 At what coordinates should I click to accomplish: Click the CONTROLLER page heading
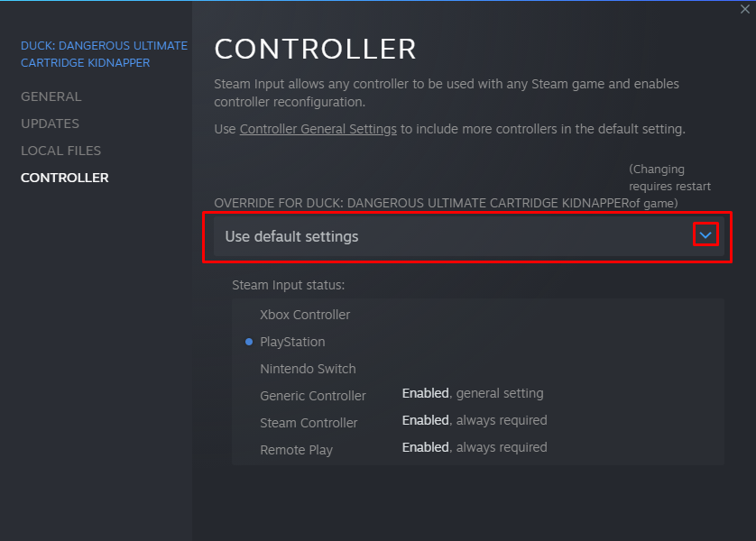[x=315, y=49]
